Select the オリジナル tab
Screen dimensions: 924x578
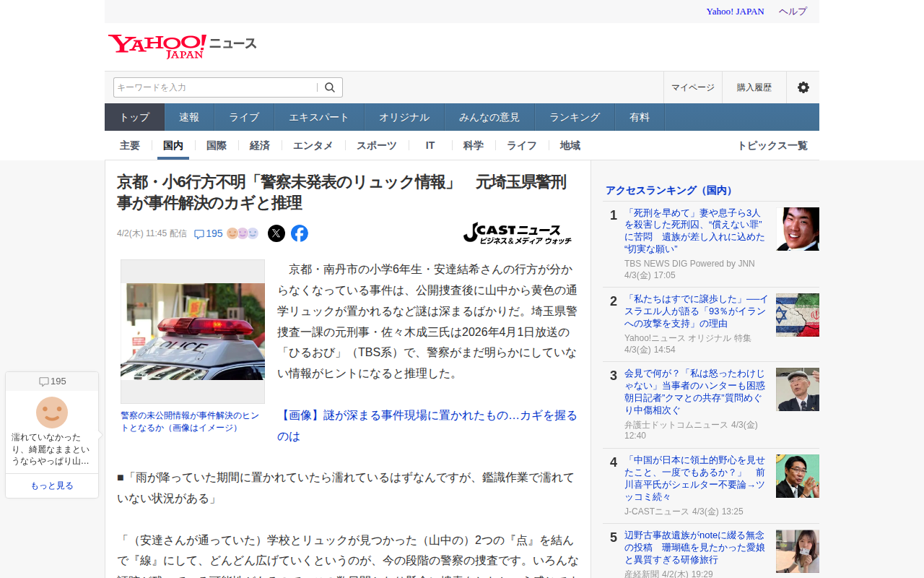pyautogui.click(x=404, y=117)
